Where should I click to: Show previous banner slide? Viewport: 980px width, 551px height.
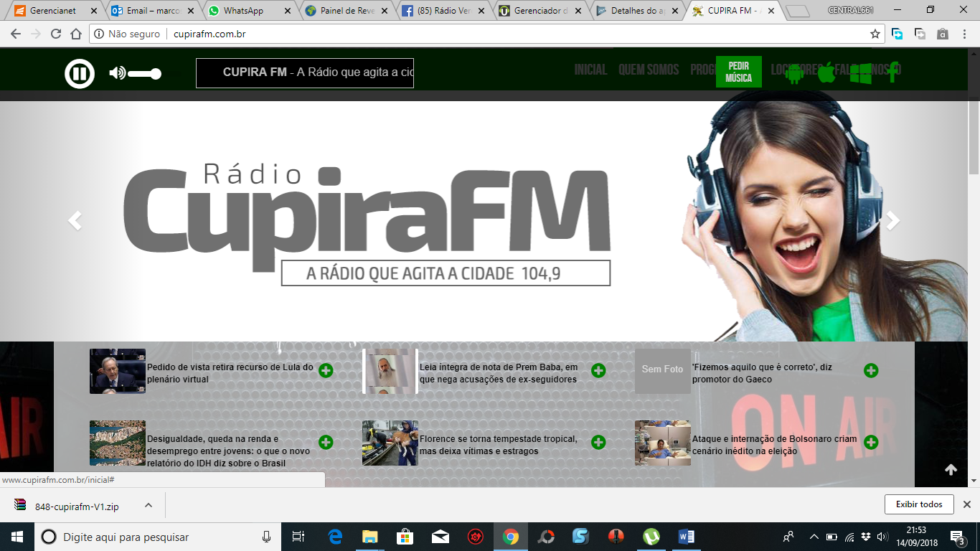point(75,221)
